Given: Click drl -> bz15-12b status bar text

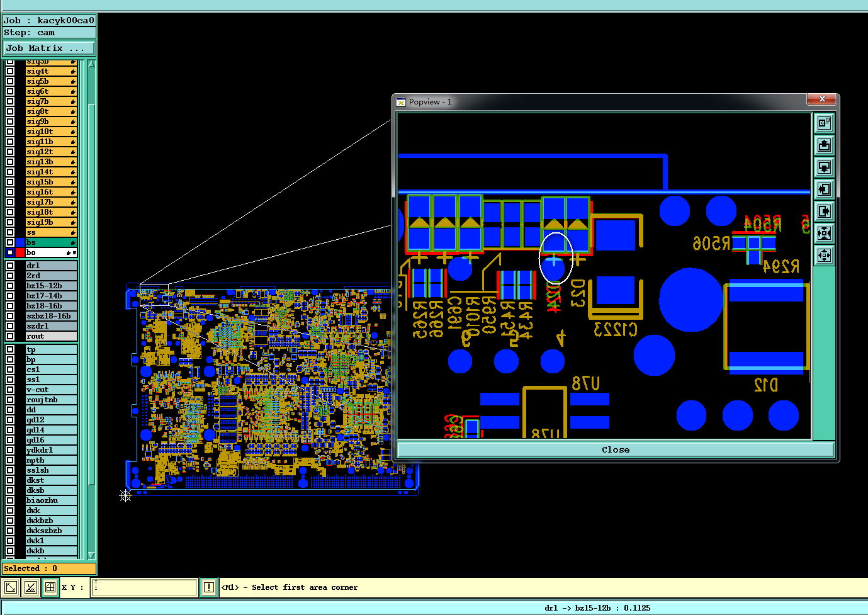Looking at the screenshot, I should click(597, 608).
